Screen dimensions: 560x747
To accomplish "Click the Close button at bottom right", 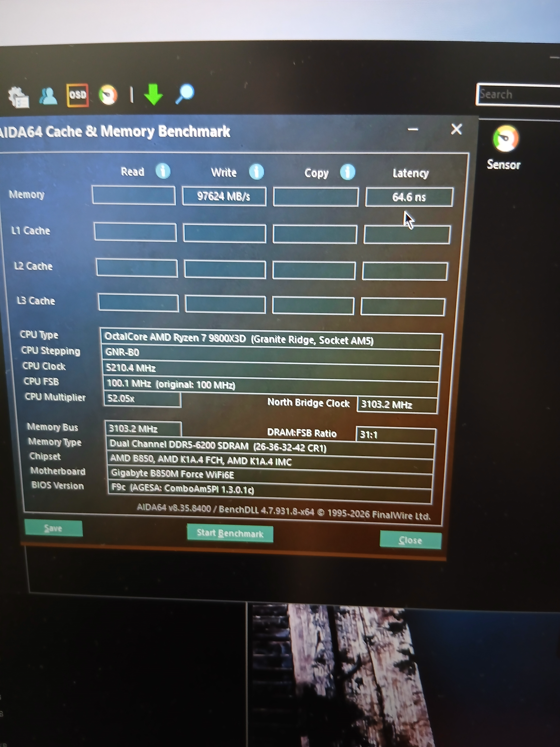I will (410, 540).
